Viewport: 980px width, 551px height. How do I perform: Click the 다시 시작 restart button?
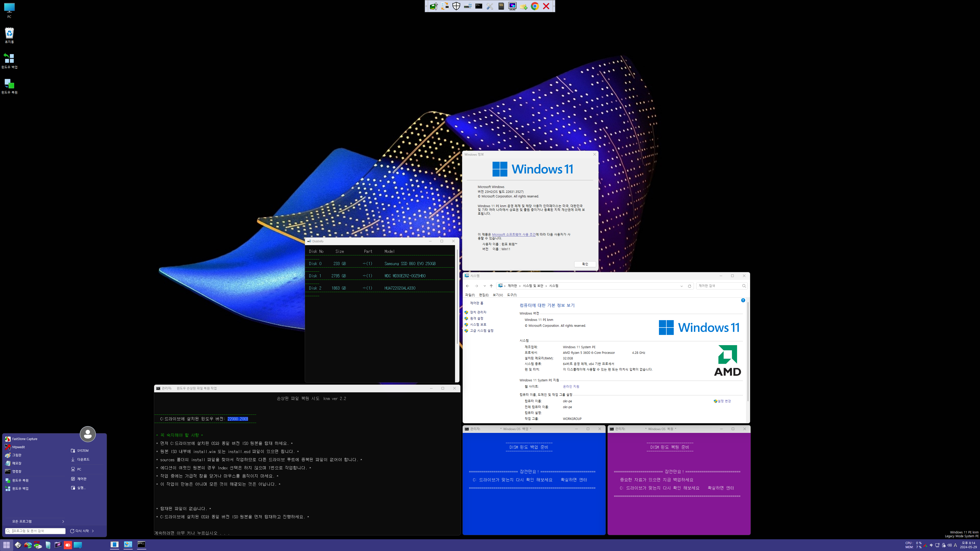tap(80, 531)
